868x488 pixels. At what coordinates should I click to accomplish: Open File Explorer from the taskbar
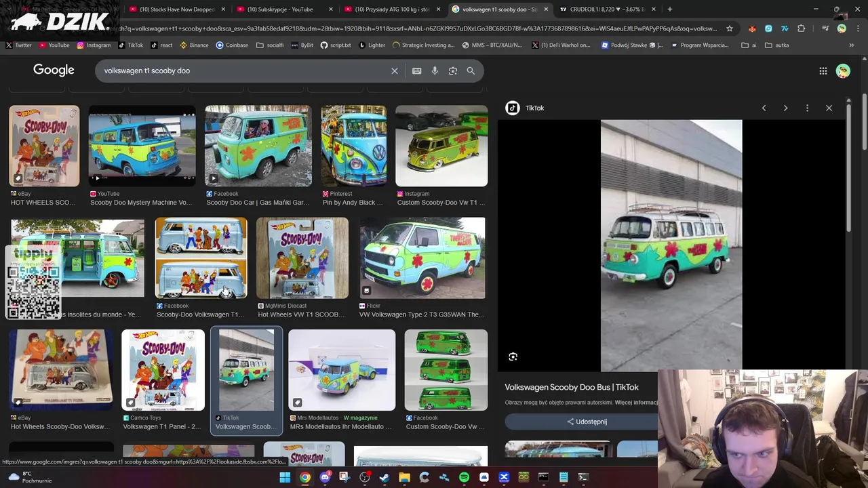(x=404, y=477)
